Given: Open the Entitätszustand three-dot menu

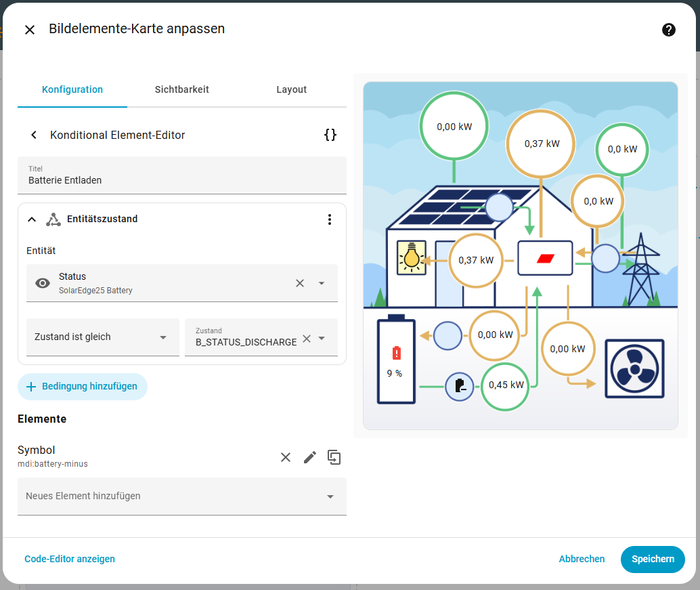Looking at the screenshot, I should pos(330,219).
